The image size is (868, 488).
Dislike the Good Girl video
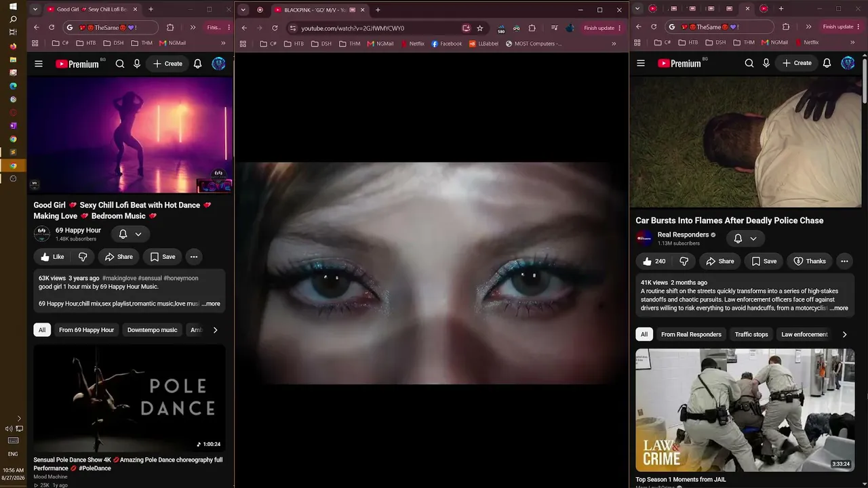83,257
